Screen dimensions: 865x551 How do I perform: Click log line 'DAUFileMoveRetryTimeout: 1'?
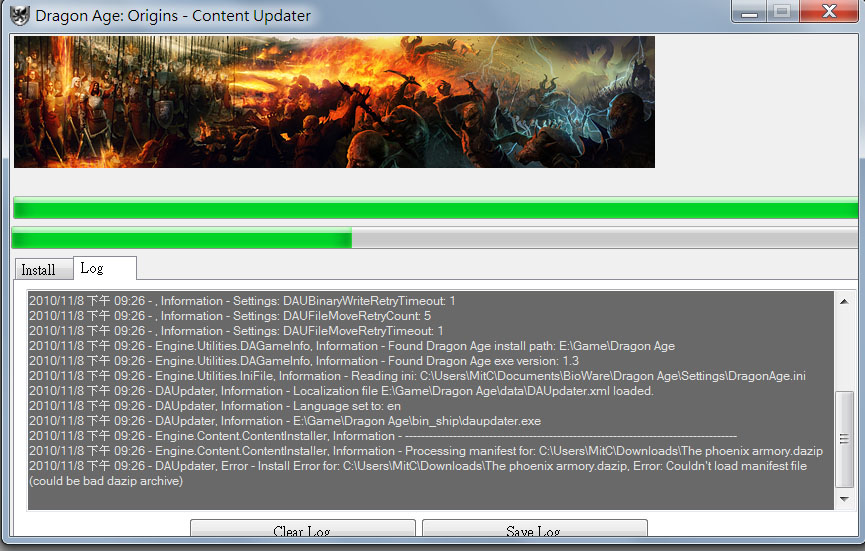(236, 331)
